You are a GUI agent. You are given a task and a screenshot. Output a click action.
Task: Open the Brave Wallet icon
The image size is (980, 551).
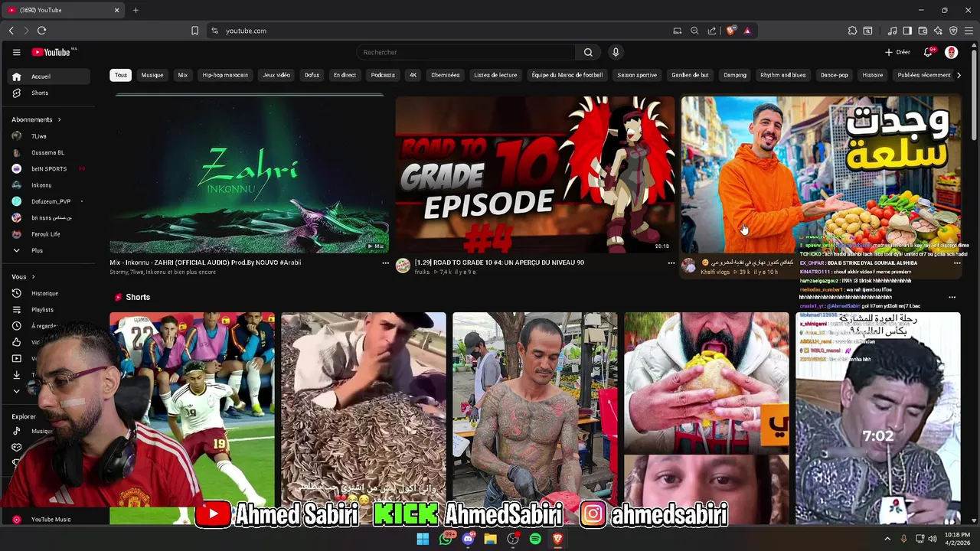pyautogui.click(x=923, y=31)
